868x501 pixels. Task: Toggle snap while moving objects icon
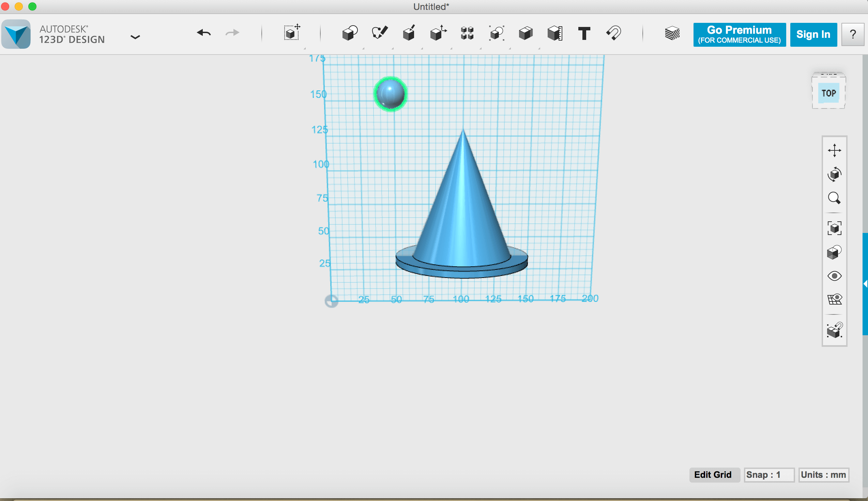(x=834, y=330)
